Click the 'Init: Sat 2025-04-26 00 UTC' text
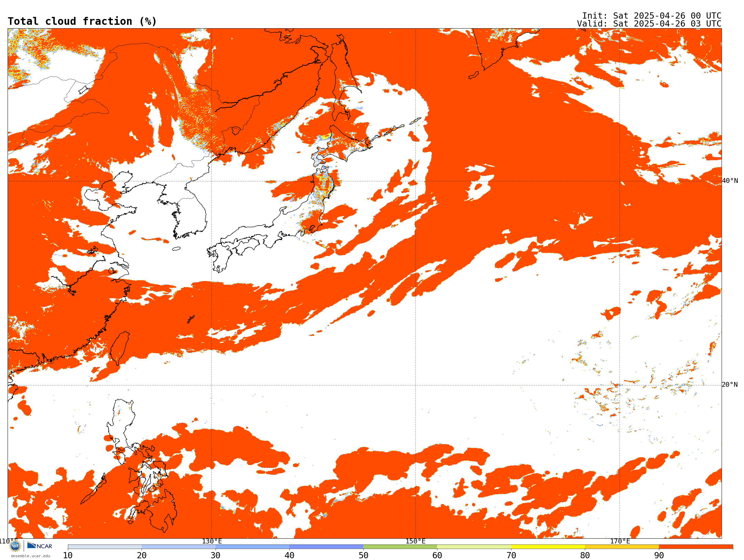This screenshot has height=560, width=744. point(652,16)
